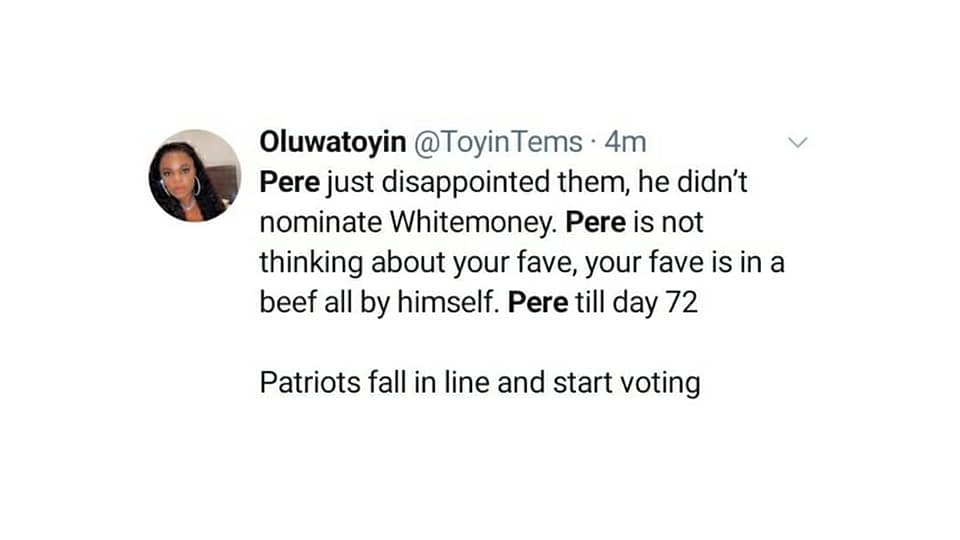Click bold "Pere" before "just disappointed"
The width and height of the screenshot is (960, 540).
coord(289,183)
